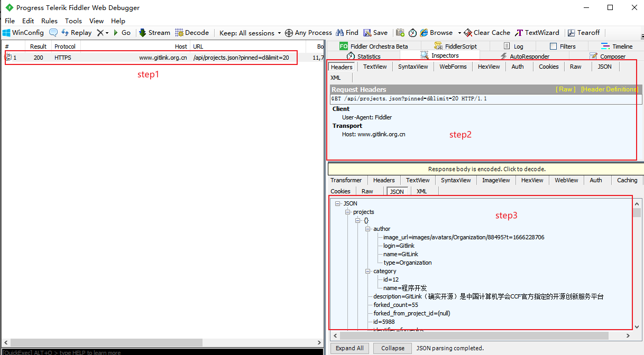This screenshot has height=355, width=644.
Task: Open the Rules menu
Action: click(x=49, y=21)
